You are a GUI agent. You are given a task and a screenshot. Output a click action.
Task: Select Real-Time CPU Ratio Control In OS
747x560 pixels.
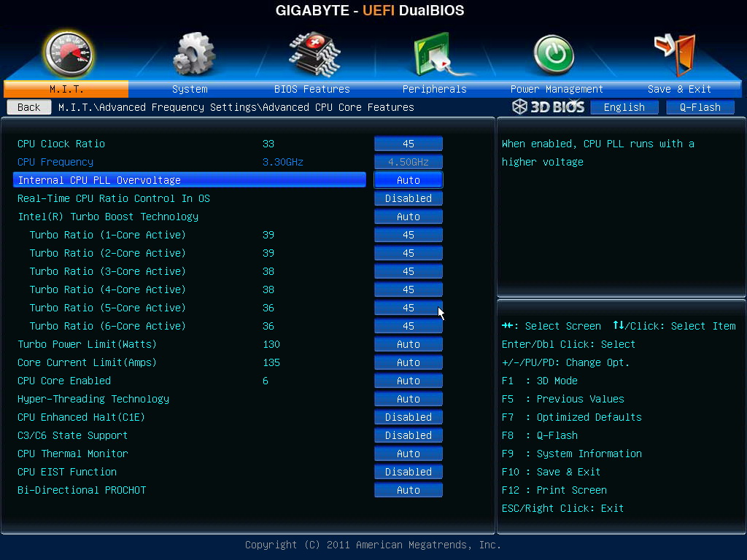(113, 198)
